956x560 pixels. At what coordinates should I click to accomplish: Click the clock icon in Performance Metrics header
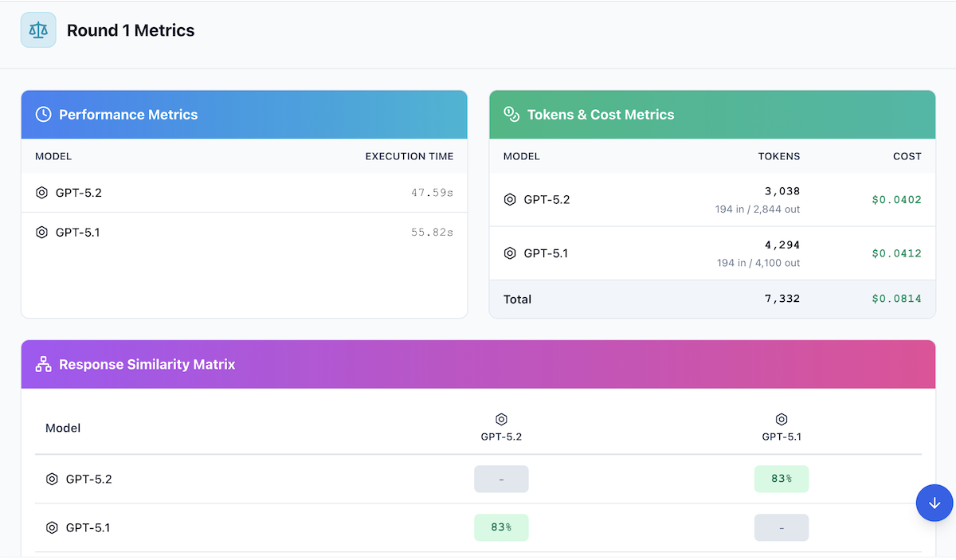42,114
